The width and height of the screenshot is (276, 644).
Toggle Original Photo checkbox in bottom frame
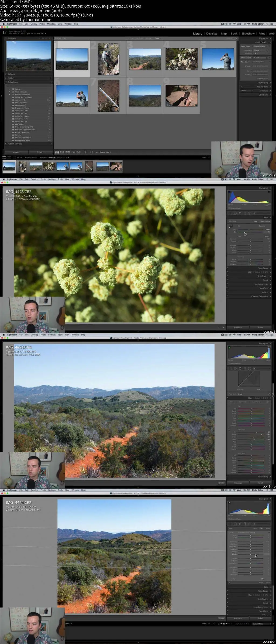point(229,519)
